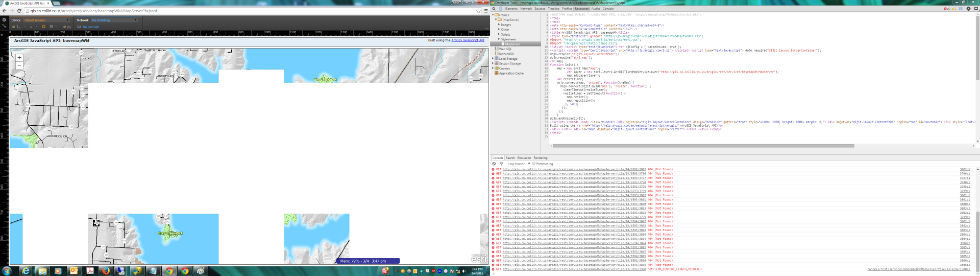Open the ERR_CONTENT_LENGTH_MISMATCH request URL
The height and width of the screenshot is (276, 980).
point(574,269)
